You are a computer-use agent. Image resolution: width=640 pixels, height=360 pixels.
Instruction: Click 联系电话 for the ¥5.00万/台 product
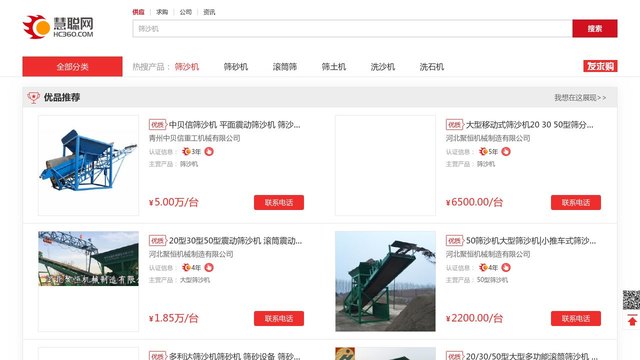click(x=279, y=202)
